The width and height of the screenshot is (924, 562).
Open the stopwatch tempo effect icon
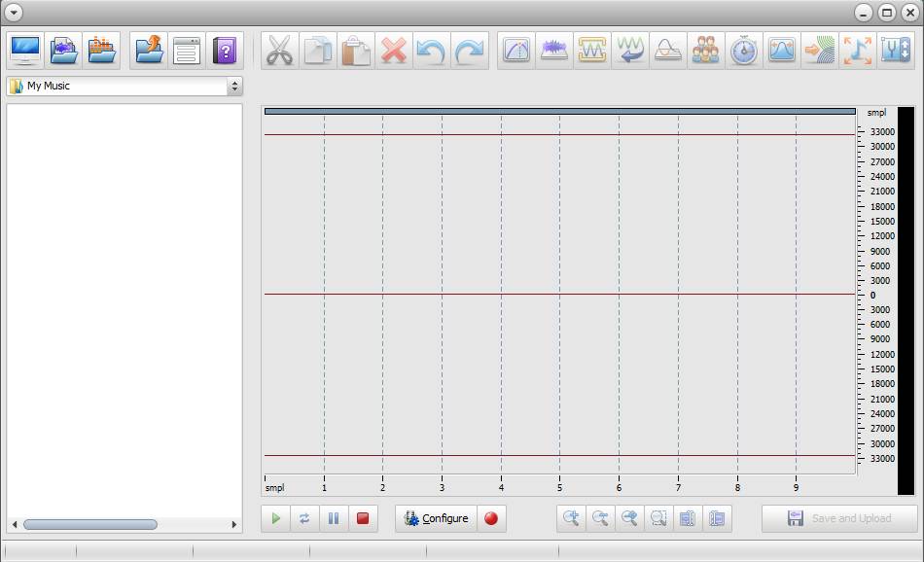coord(744,50)
